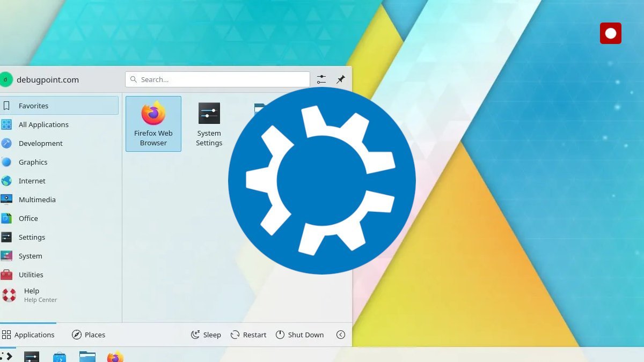The width and height of the screenshot is (644, 362).
Task: Open the Multimedia applications category
Action: point(37,200)
